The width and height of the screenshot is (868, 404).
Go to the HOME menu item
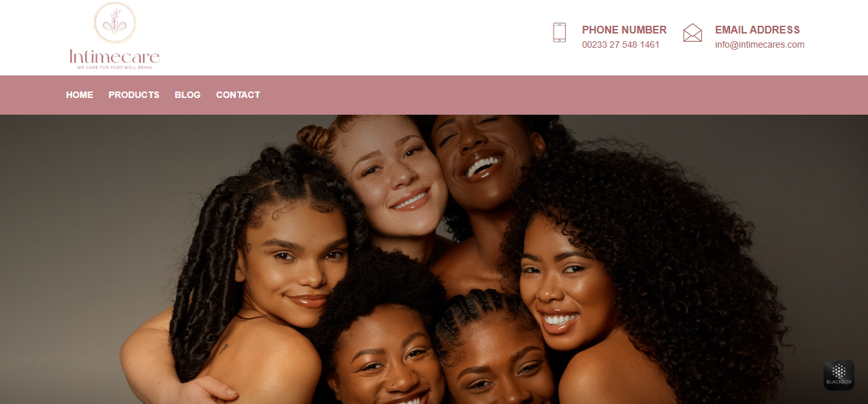pos(79,95)
